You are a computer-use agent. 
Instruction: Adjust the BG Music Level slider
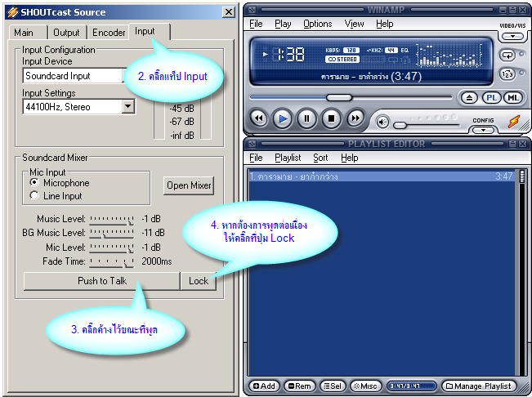(112, 234)
